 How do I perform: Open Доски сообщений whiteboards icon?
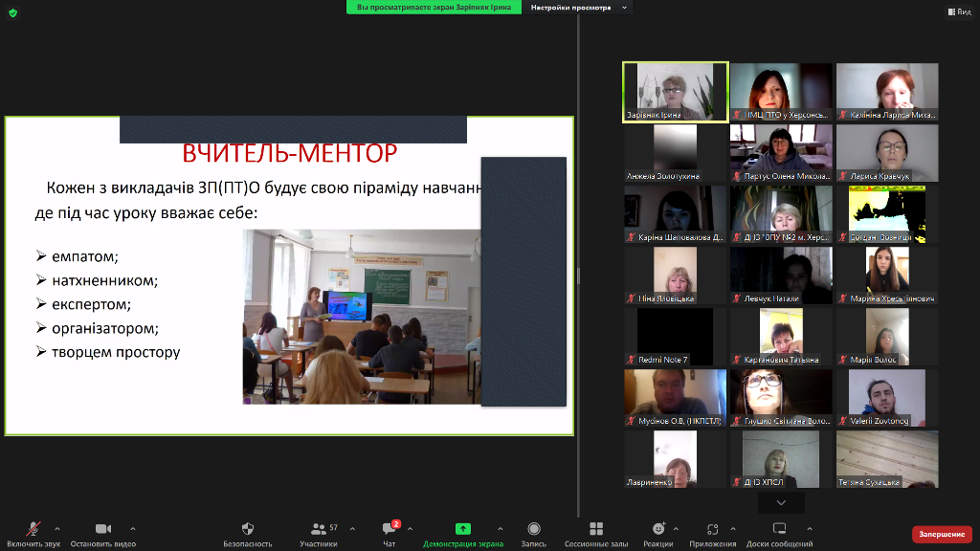click(x=779, y=529)
